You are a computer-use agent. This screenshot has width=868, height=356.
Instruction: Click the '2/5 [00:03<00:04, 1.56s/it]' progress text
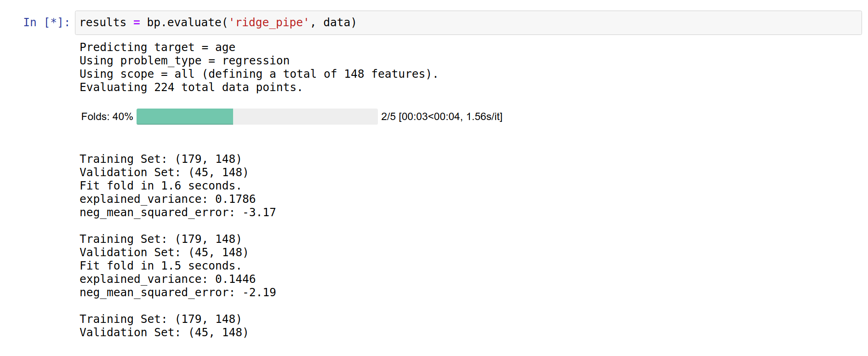click(442, 117)
